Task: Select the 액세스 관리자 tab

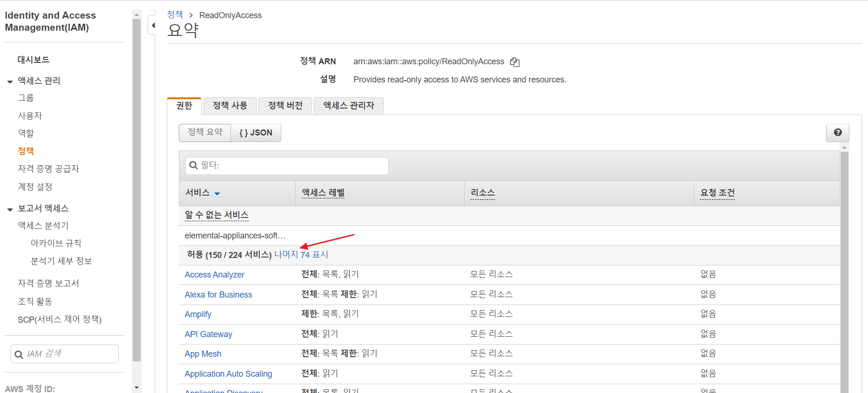Action: pyautogui.click(x=348, y=106)
